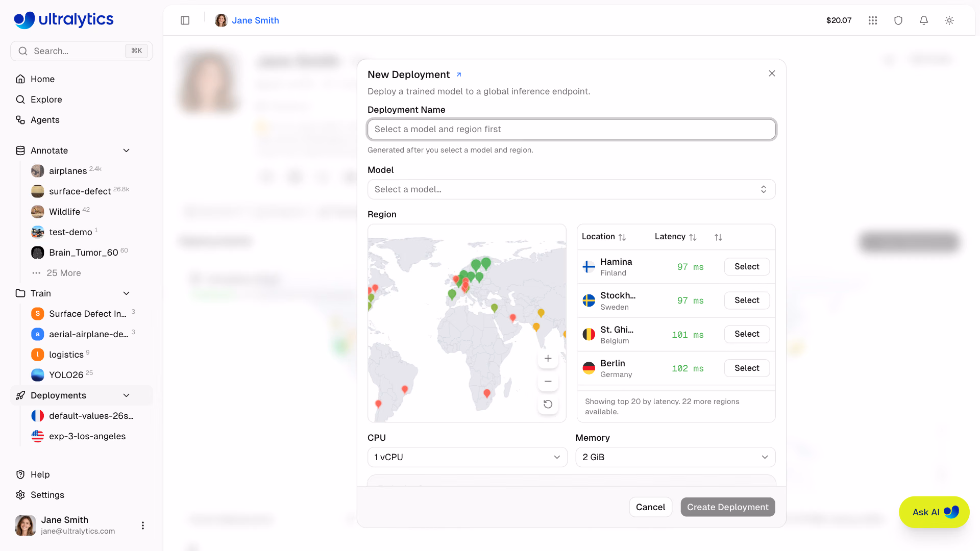Focus the Deployment Name field
This screenshot has width=980, height=551.
click(x=571, y=130)
